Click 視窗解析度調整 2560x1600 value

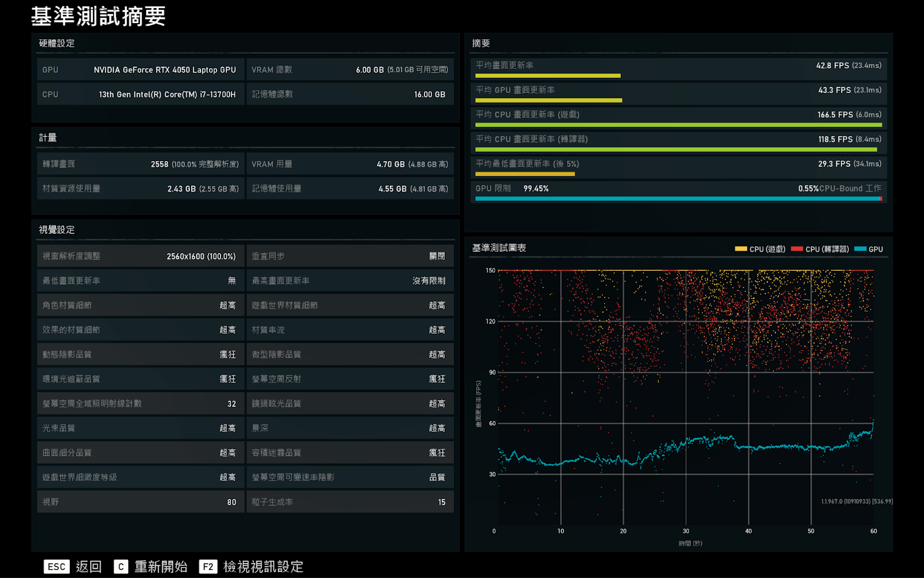point(201,256)
